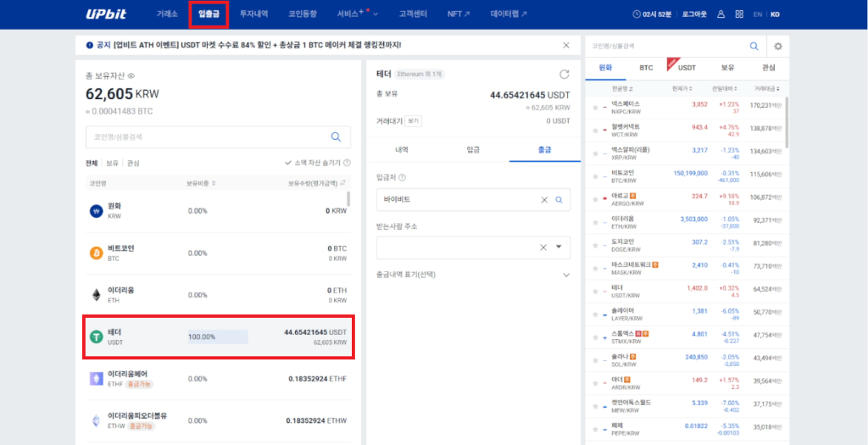Clear the 받는사람 주소 field with X

(x=544, y=248)
